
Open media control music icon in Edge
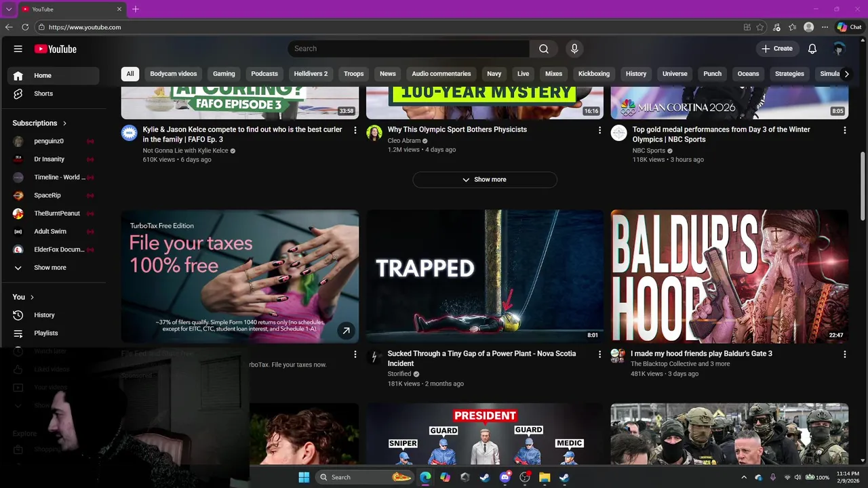click(x=776, y=27)
